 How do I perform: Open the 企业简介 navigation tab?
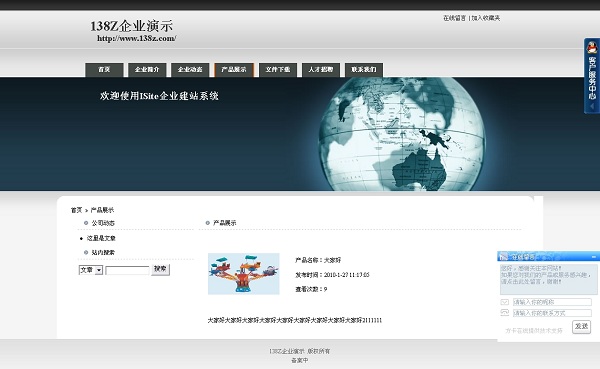(x=147, y=70)
